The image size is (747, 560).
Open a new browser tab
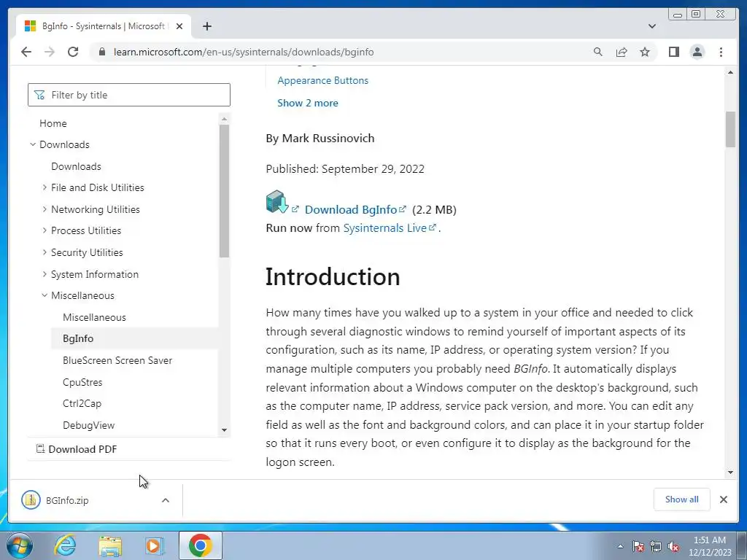click(x=206, y=26)
